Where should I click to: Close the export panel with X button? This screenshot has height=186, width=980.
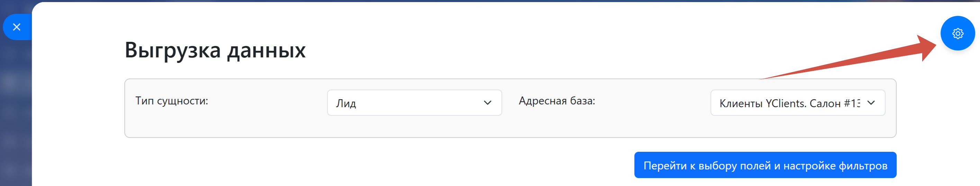click(17, 27)
